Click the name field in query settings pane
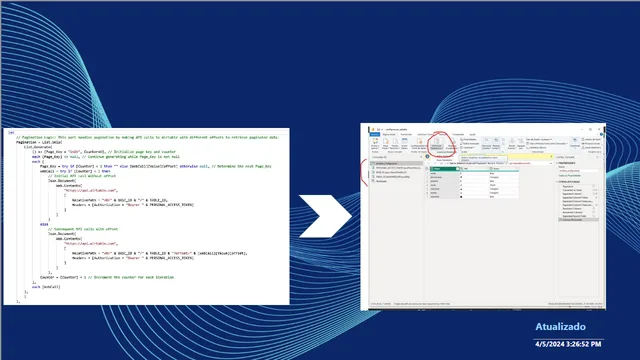The image size is (640, 360). coord(578,171)
